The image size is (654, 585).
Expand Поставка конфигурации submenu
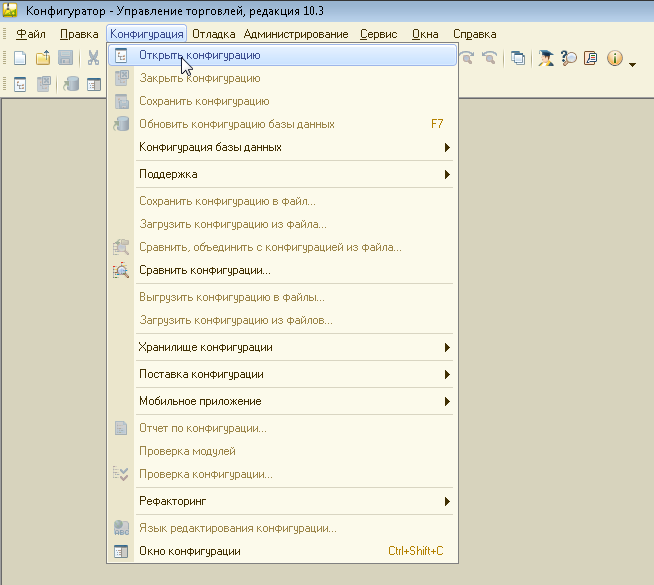[282, 374]
